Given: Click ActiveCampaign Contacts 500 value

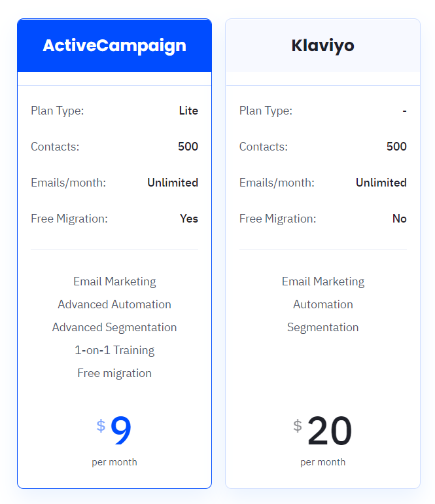Looking at the screenshot, I should pos(188,147).
